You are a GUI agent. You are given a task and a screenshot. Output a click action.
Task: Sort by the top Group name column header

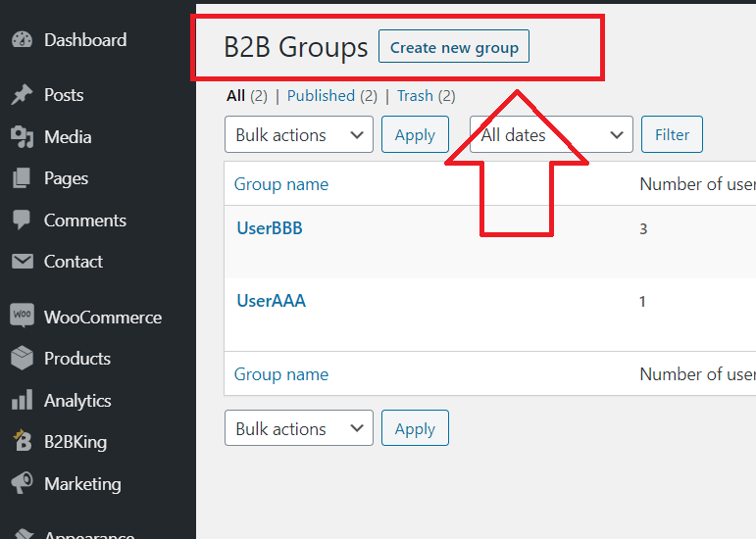point(281,184)
